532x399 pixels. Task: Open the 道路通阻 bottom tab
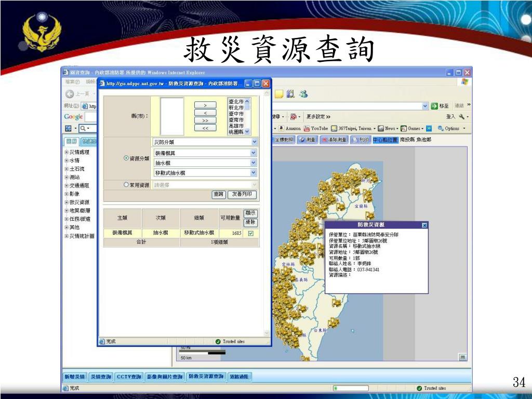(239, 377)
